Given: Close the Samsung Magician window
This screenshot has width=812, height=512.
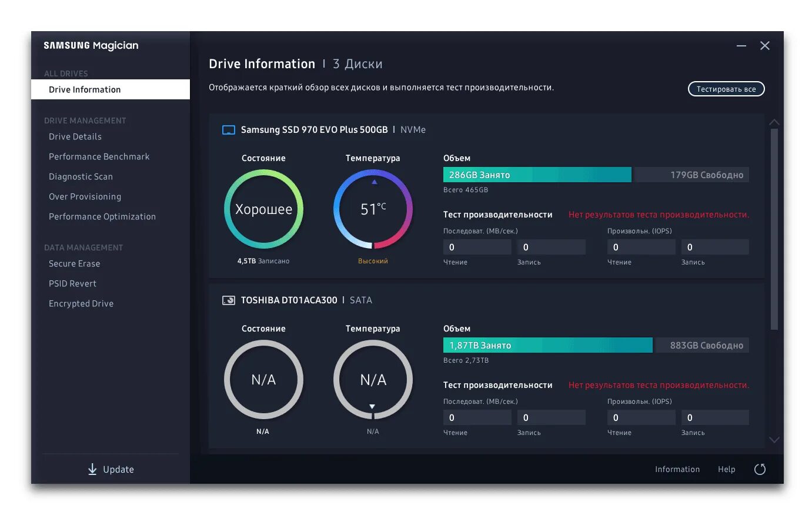Looking at the screenshot, I should pyautogui.click(x=765, y=46).
